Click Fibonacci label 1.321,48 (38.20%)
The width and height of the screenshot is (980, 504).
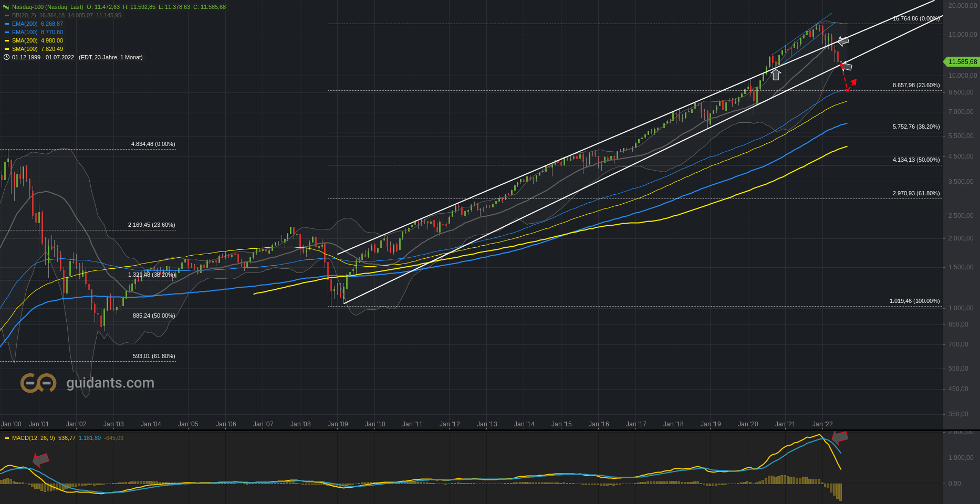[152, 275]
